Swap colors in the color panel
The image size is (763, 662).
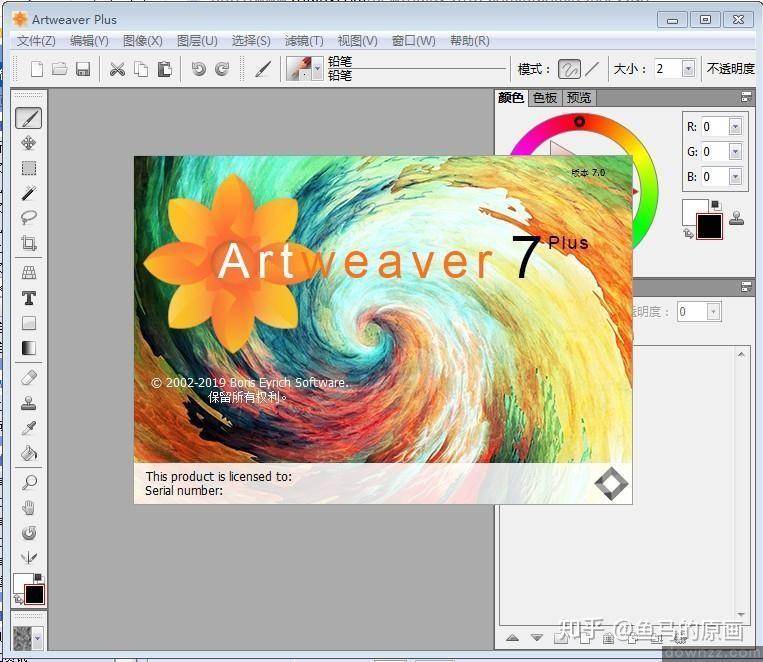[x=688, y=233]
